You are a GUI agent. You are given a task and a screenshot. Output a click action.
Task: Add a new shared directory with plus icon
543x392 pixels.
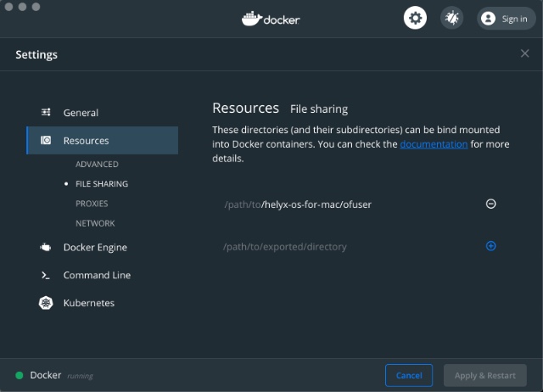490,246
